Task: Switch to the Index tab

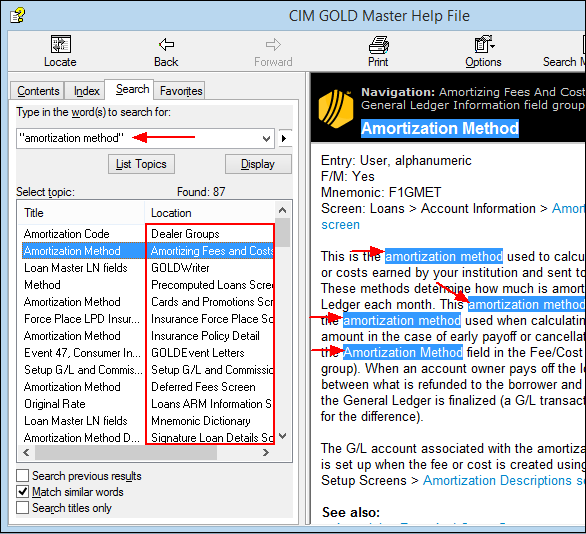Action: click(x=86, y=91)
